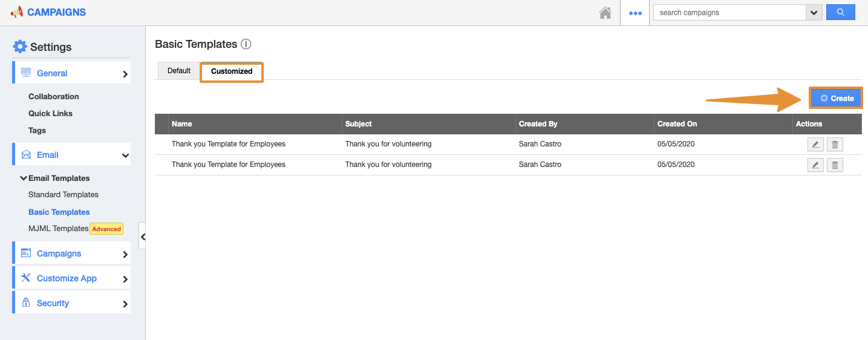
Task: Open Standard Templates in the sidebar
Action: coord(64,195)
